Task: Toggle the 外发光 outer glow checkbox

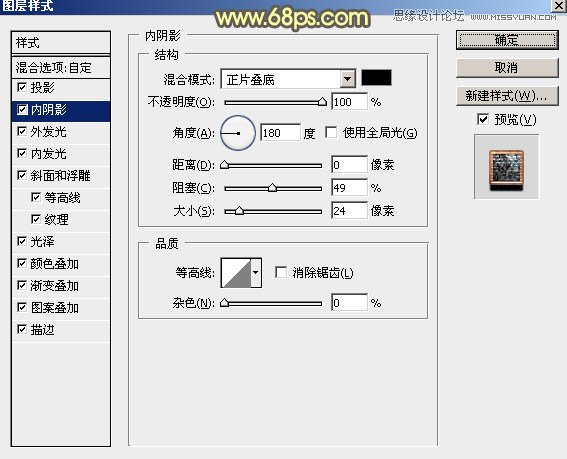Action: [x=22, y=131]
